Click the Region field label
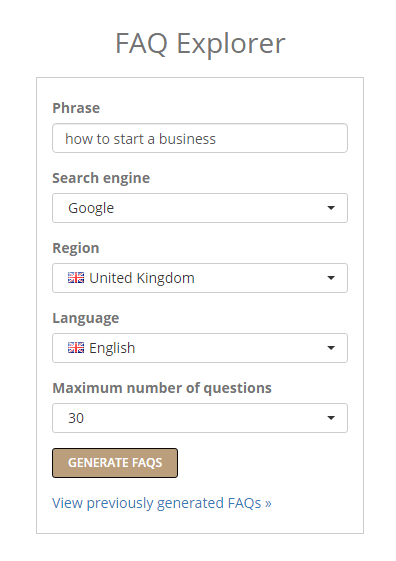Viewport: 396px width, 561px height. 76,248
